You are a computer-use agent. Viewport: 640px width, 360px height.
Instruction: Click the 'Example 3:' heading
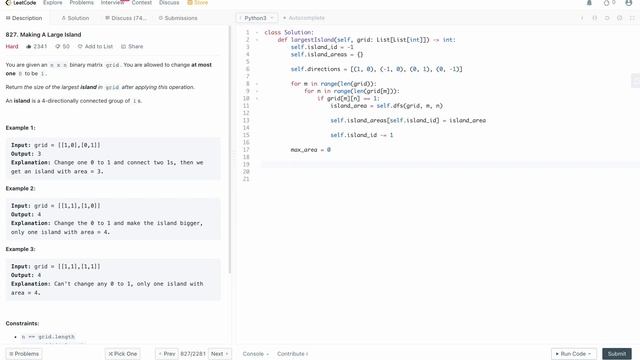(20, 249)
